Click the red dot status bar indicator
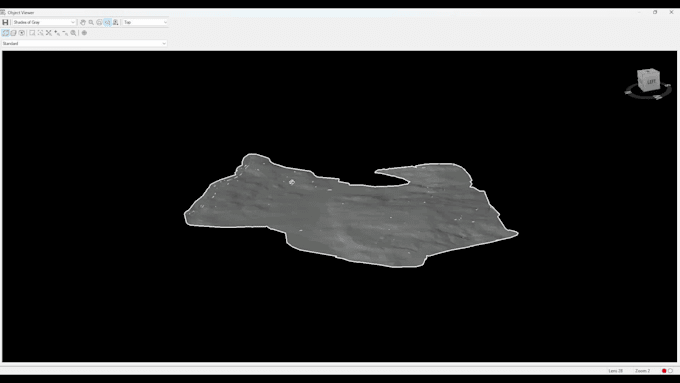The image size is (680, 383). [x=664, y=371]
